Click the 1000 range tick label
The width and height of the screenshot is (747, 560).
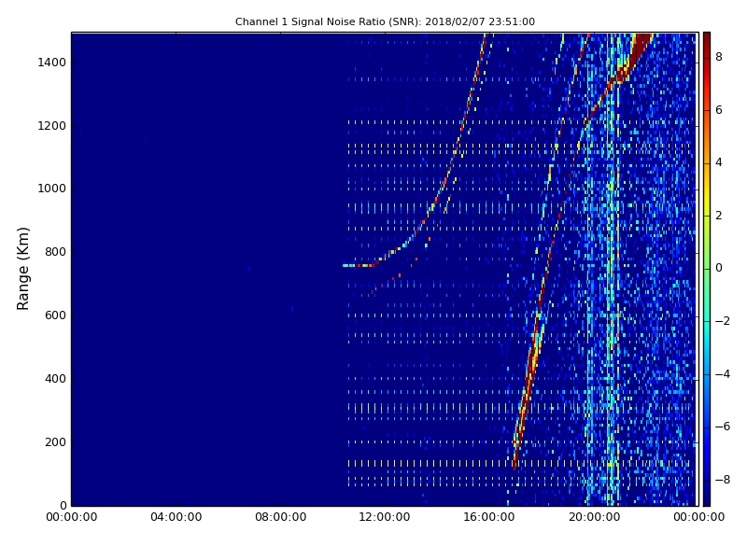52,189
